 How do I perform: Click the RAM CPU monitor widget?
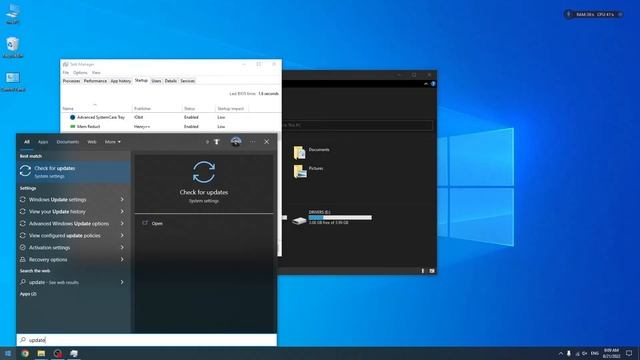pyautogui.click(x=594, y=14)
